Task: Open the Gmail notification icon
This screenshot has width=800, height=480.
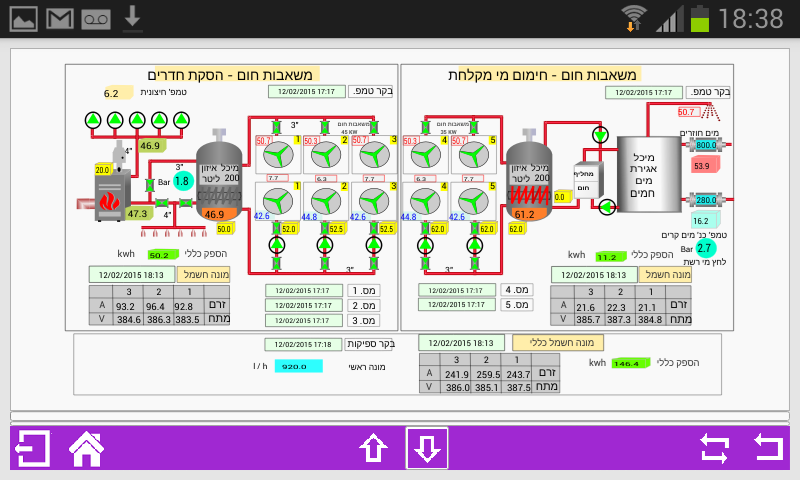Action: pos(60,19)
